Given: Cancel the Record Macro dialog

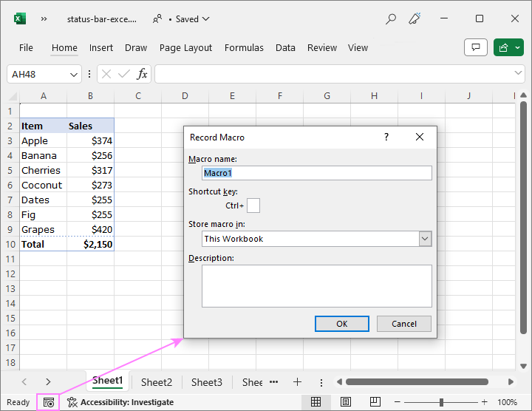Looking at the screenshot, I should tap(403, 324).
